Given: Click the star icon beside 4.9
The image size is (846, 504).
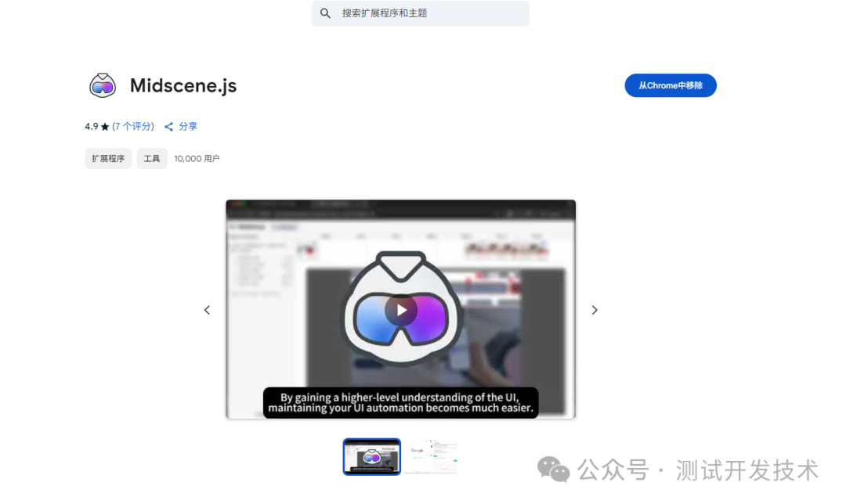Looking at the screenshot, I should pos(105,127).
